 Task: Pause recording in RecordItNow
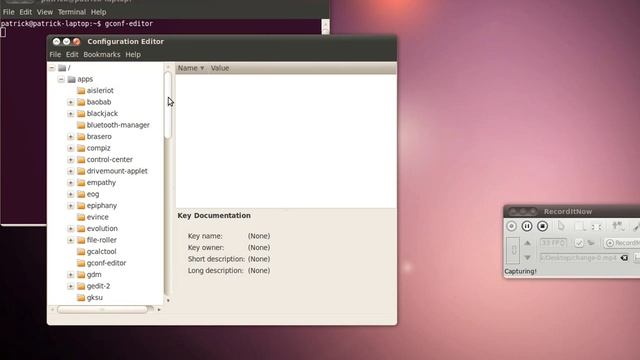coord(527,226)
